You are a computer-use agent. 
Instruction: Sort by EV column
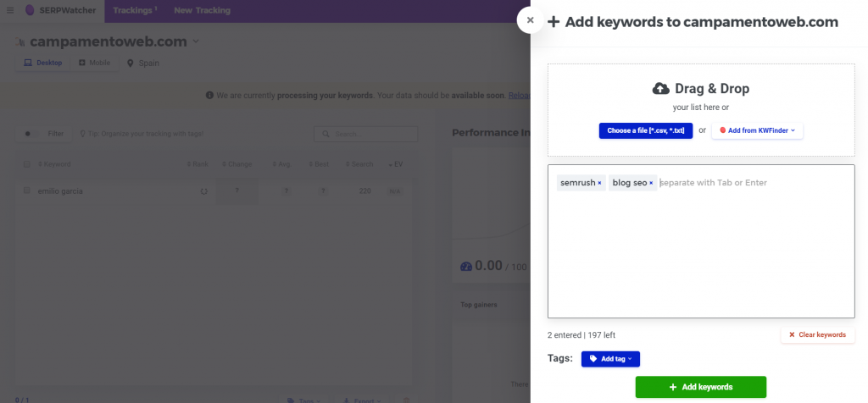396,164
